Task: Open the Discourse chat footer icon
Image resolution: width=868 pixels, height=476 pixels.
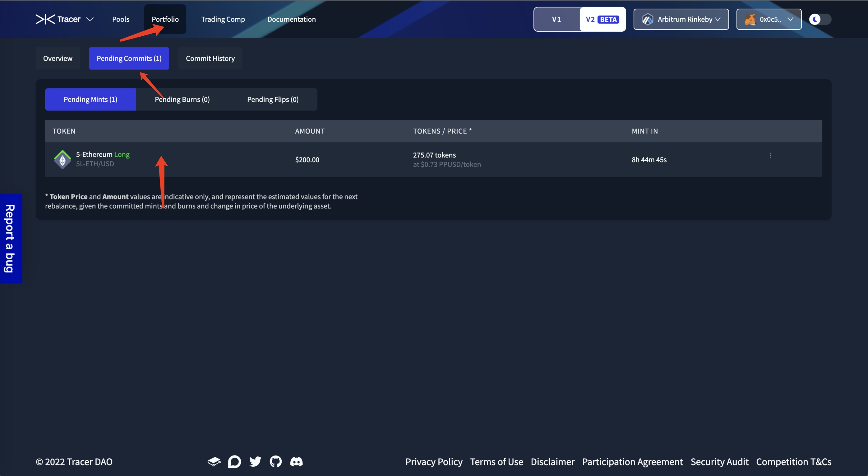Action: [x=234, y=461]
